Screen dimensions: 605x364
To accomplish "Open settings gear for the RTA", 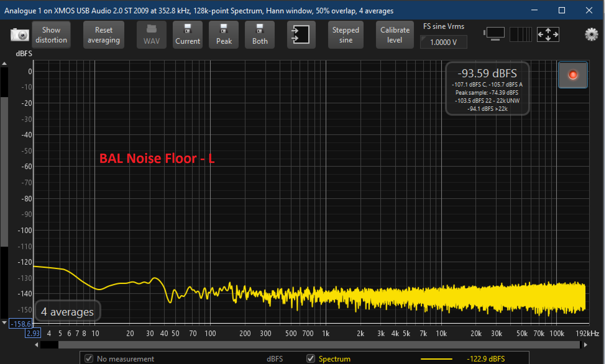I will (x=591, y=34).
